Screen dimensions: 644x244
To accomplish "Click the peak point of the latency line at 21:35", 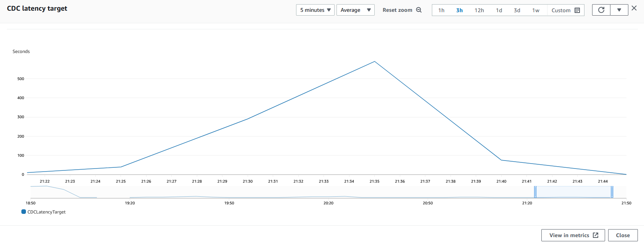I will 375,61.
